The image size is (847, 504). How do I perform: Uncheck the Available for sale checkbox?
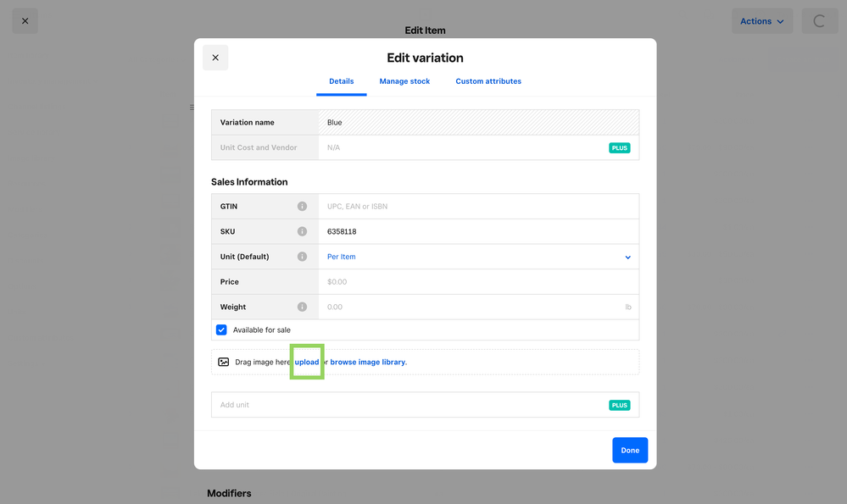pos(221,330)
